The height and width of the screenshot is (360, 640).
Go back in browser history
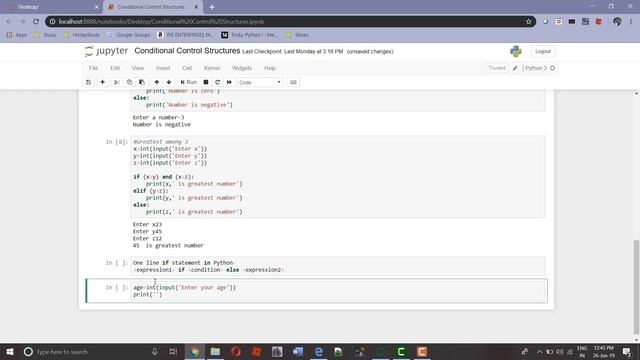pos(9,22)
